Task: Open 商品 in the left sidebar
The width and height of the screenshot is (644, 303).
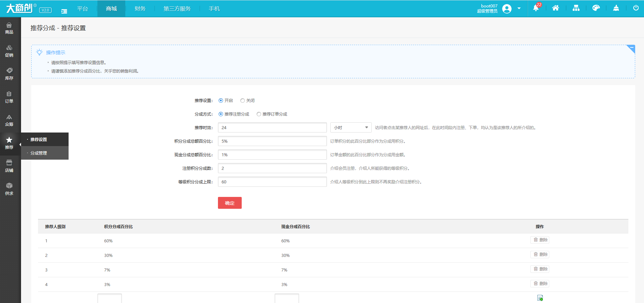Action: pyautogui.click(x=9, y=28)
